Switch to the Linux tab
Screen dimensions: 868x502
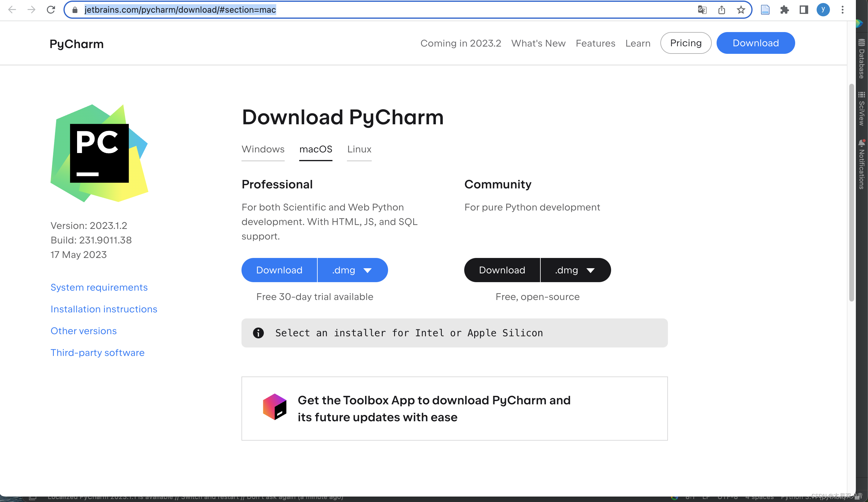pos(359,149)
